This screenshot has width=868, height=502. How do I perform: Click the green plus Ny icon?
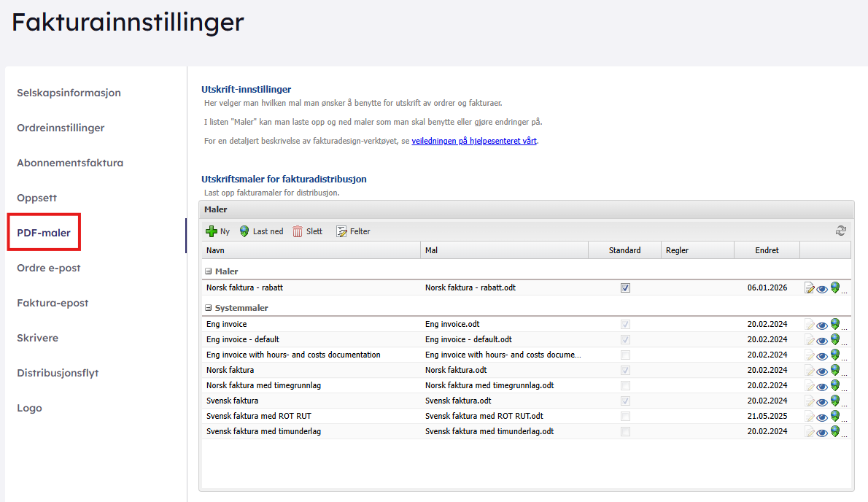(x=212, y=231)
